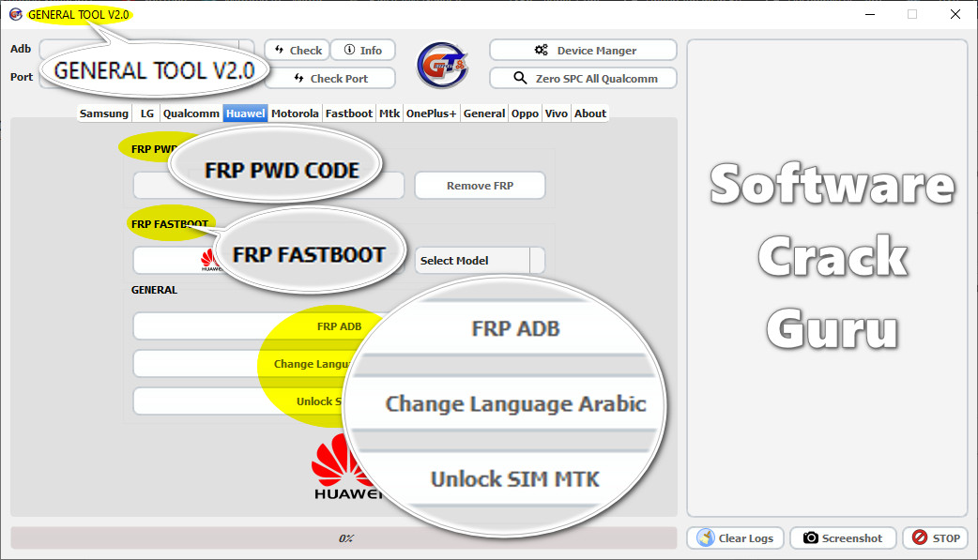Click the Info button
This screenshot has width=978, height=560.
click(x=363, y=50)
